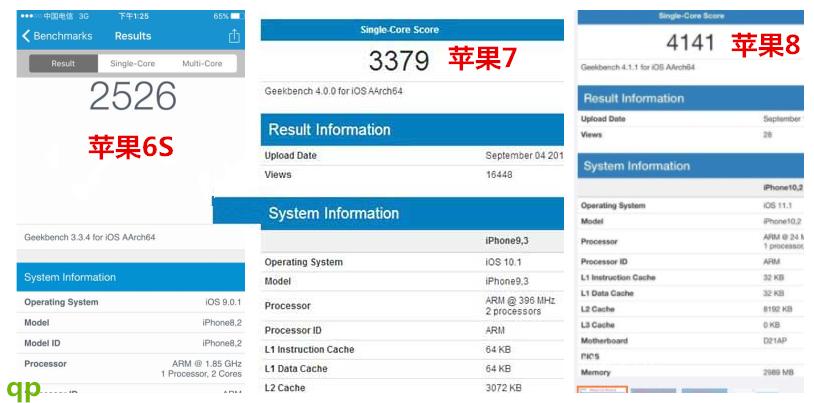Click the iOS 11.1 value
Screen dimensions: 814x403
point(777,206)
